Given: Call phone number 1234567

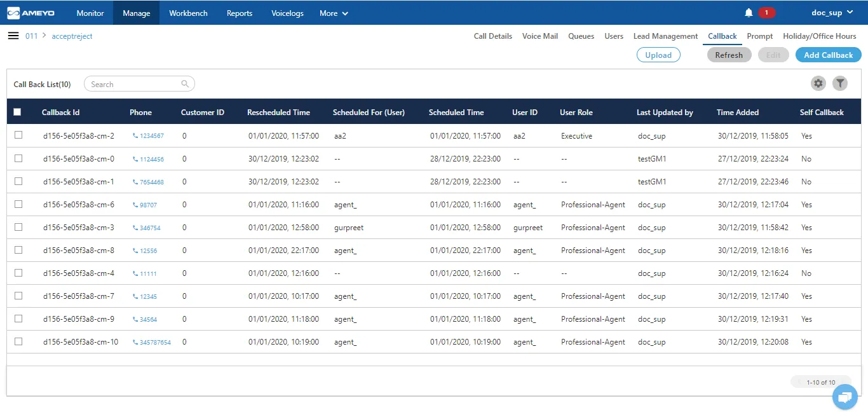Looking at the screenshot, I should [148, 136].
